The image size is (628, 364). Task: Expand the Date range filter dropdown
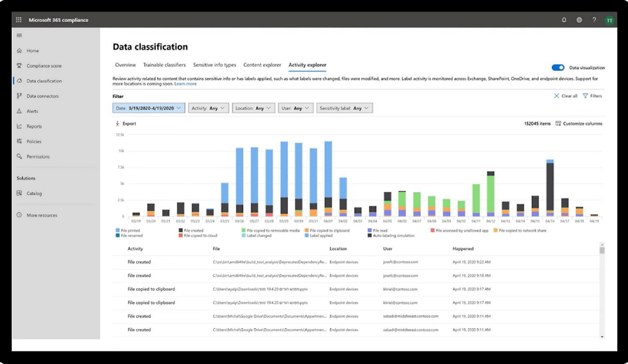click(x=149, y=108)
